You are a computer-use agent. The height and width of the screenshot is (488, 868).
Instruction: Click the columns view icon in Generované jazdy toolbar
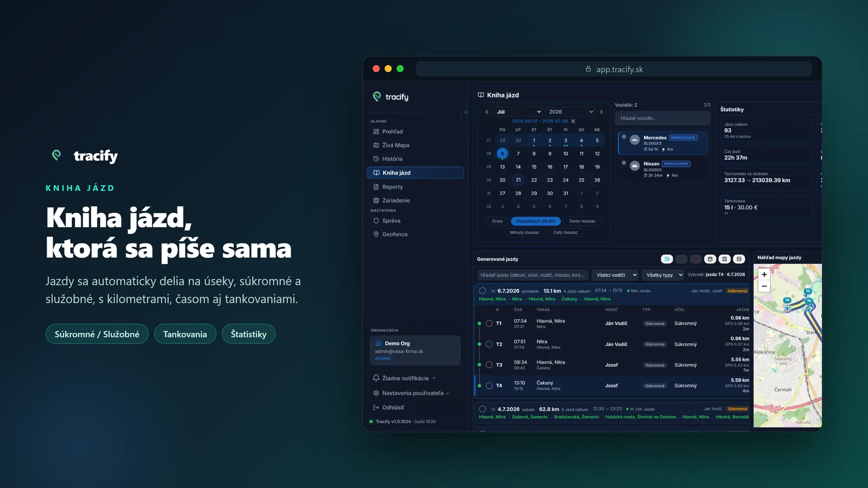724,259
